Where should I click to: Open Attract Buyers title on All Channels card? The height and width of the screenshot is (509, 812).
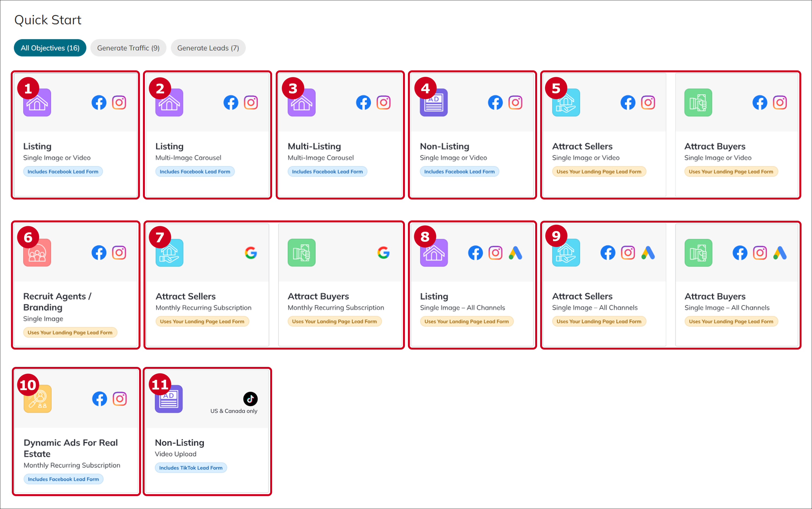(715, 296)
